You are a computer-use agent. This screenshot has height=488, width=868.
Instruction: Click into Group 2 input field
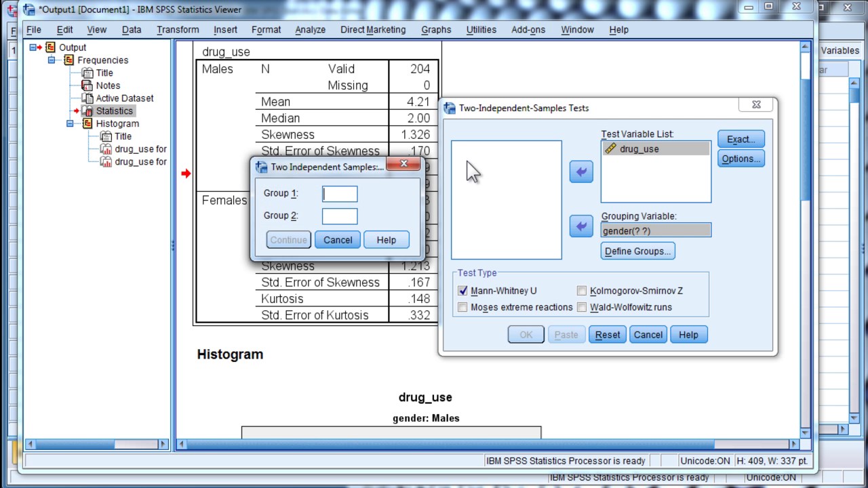pyautogui.click(x=340, y=216)
